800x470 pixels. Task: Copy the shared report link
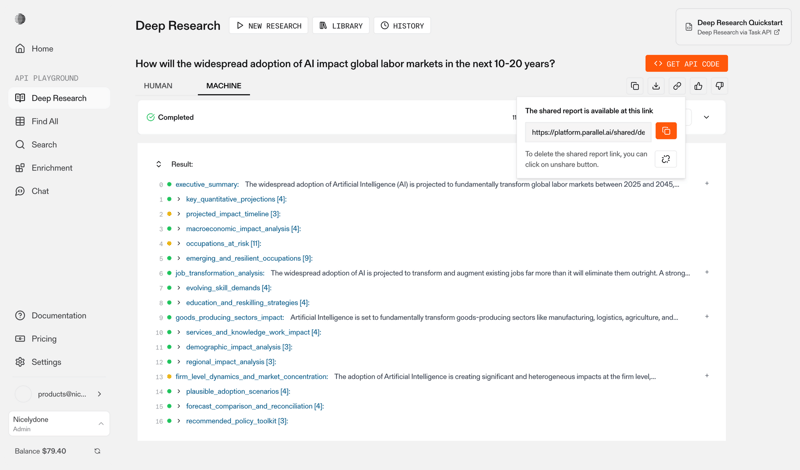tap(666, 131)
